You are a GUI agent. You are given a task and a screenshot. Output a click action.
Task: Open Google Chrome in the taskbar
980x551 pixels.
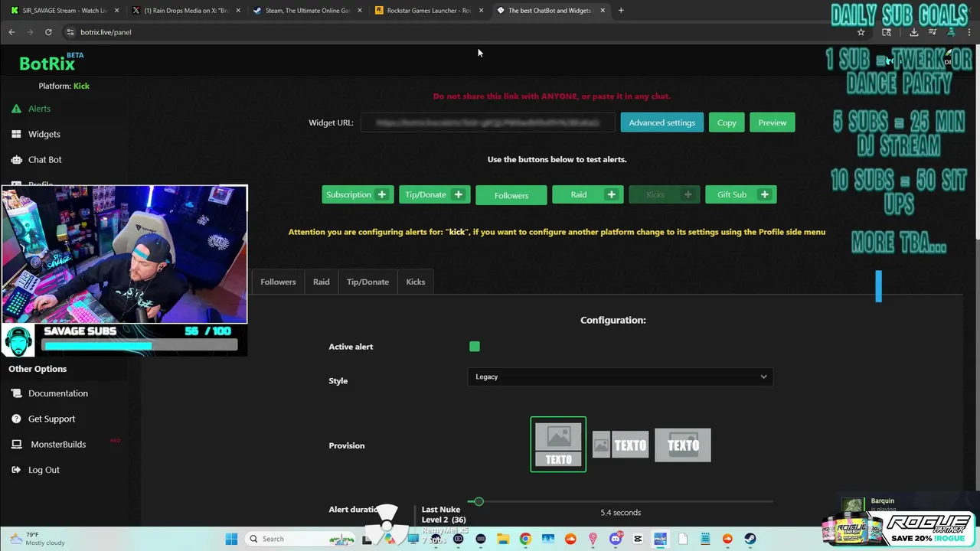525,539
